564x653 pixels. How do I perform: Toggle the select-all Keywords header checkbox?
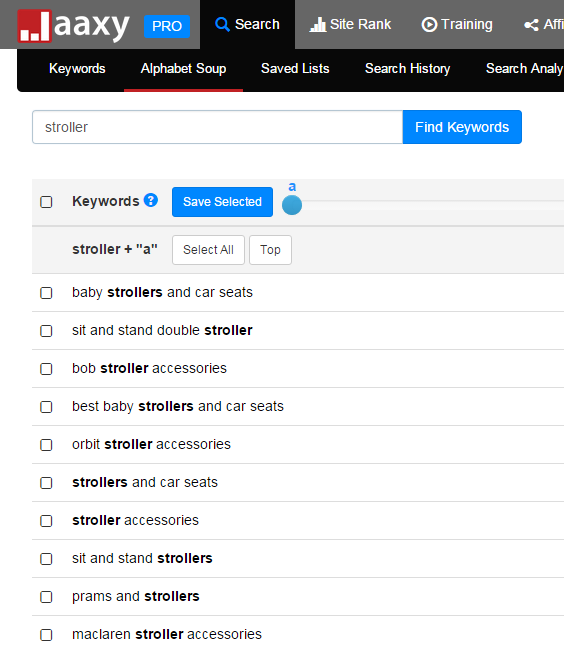click(46, 202)
